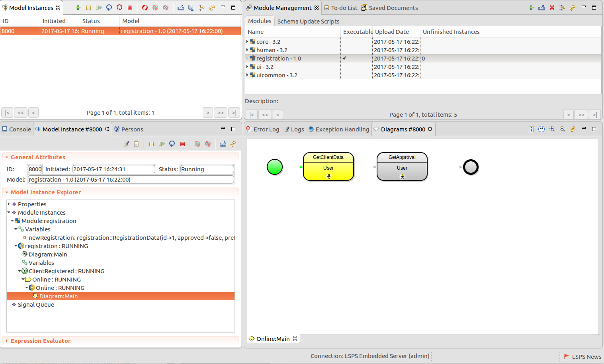Viewport: 604px width, 364px height.
Task: Collapse the General Attributes section
Action: 7,157
